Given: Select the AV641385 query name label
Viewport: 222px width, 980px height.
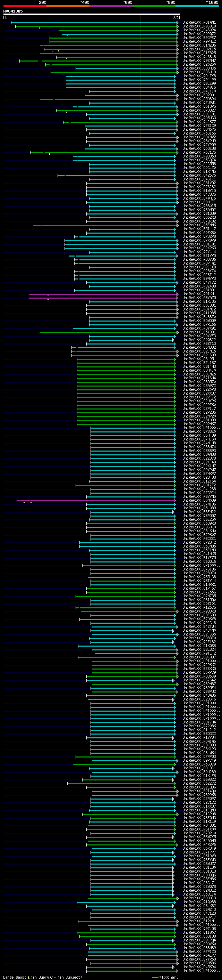Looking at the screenshot, I should click(x=13, y=11).
